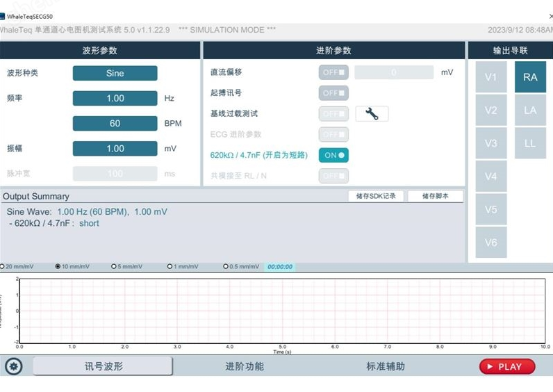This screenshot has width=553, height=392.
Task: Switch to the 讯号波形 tab
Action: [103, 366]
